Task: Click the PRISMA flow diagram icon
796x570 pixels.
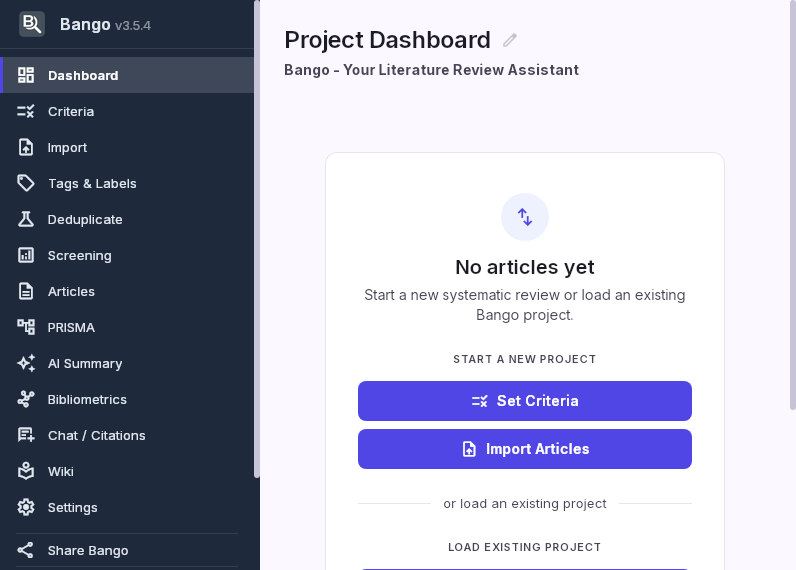Action: [26, 327]
